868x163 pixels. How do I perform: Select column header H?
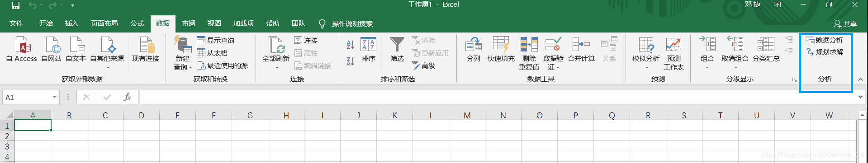286,115
